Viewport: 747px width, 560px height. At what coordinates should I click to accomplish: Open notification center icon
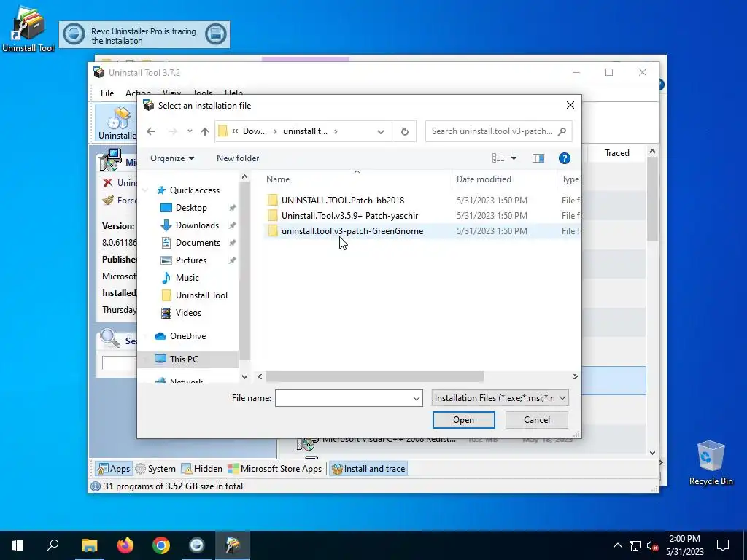pyautogui.click(x=723, y=545)
